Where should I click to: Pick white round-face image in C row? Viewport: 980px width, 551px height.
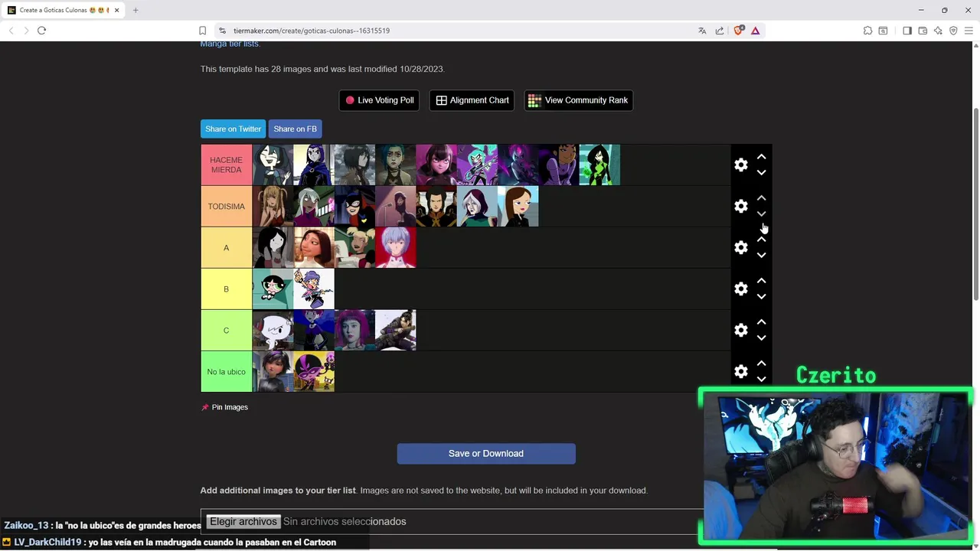[273, 330]
